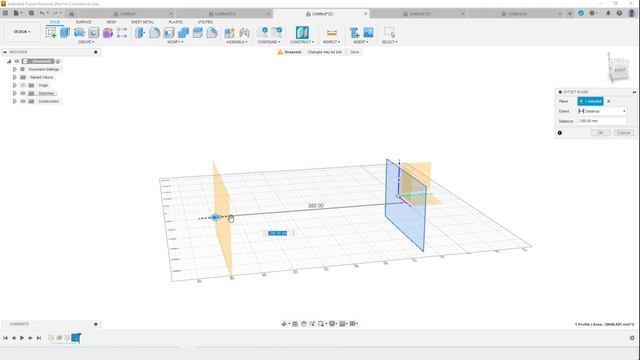Click the Home icon

(x=71, y=13)
